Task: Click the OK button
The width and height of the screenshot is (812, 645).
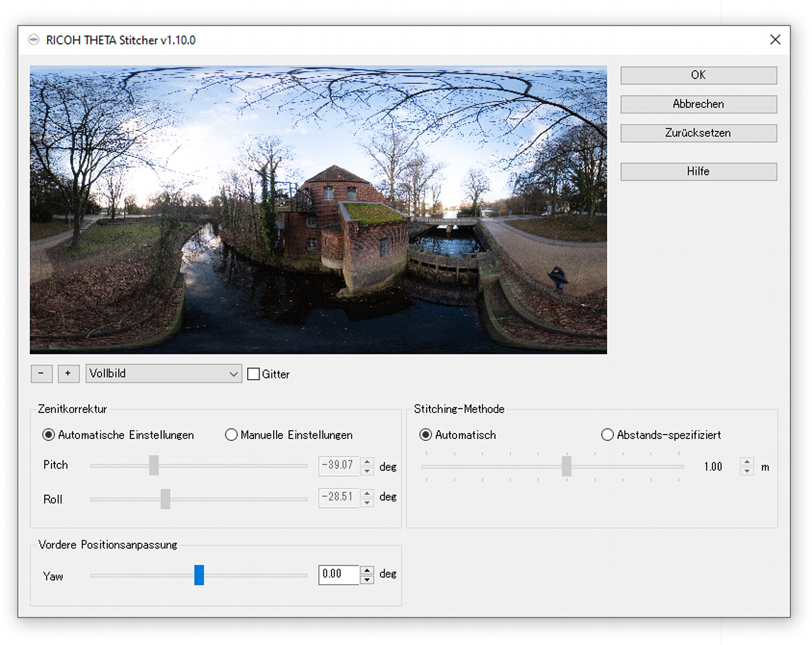Action: [x=698, y=75]
